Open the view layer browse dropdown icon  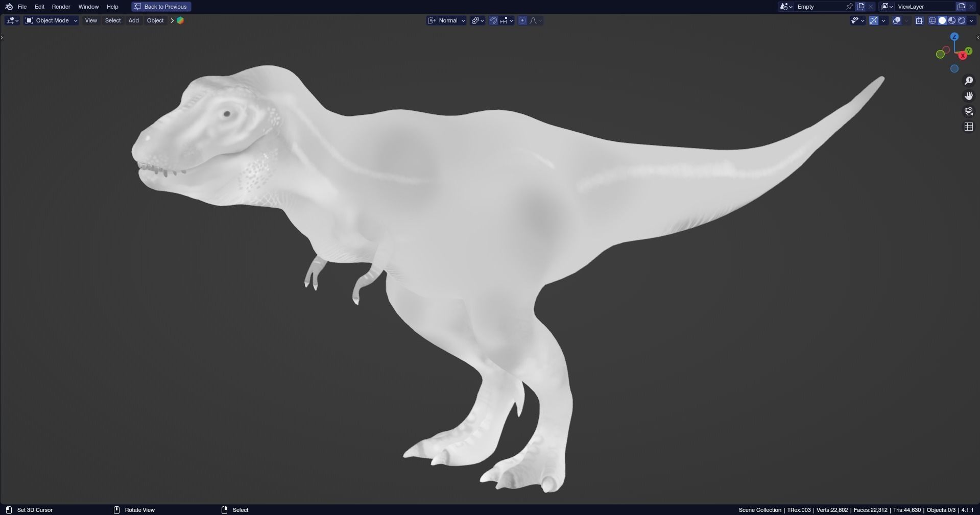pos(887,7)
